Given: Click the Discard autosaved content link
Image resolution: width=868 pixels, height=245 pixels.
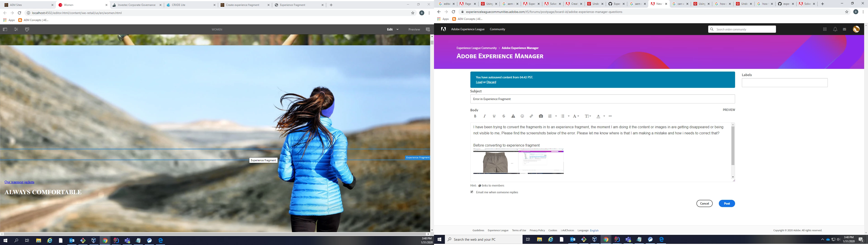Looking at the screenshot, I should click(491, 82).
